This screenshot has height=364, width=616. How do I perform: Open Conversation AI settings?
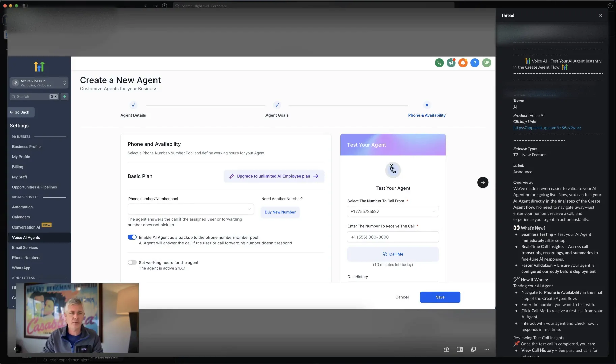26,227
